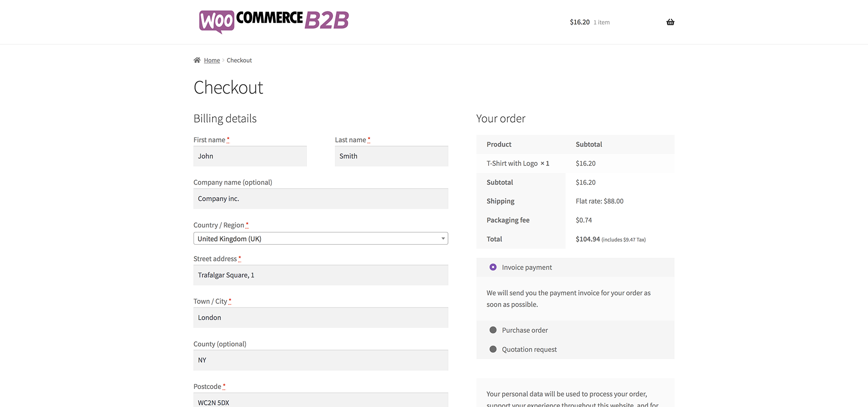The image size is (868, 407).
Task: Click the country dropdown arrow
Action: (443, 239)
